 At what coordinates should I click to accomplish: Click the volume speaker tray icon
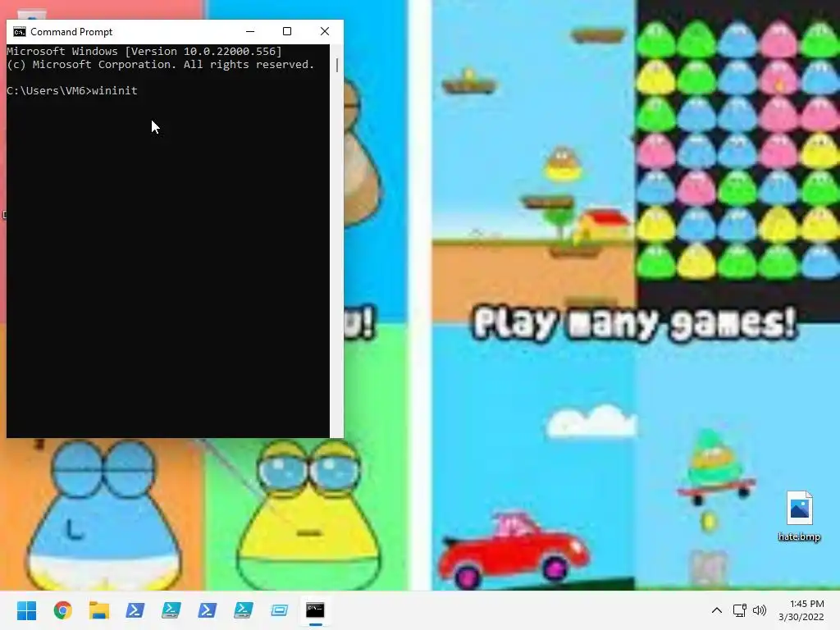(x=759, y=610)
